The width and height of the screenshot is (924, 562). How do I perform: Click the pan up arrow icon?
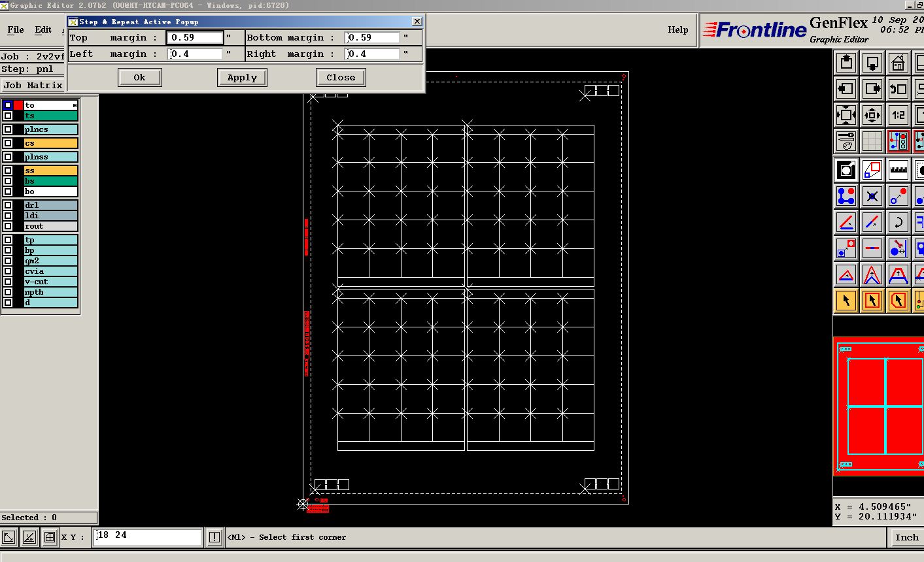[x=846, y=63]
